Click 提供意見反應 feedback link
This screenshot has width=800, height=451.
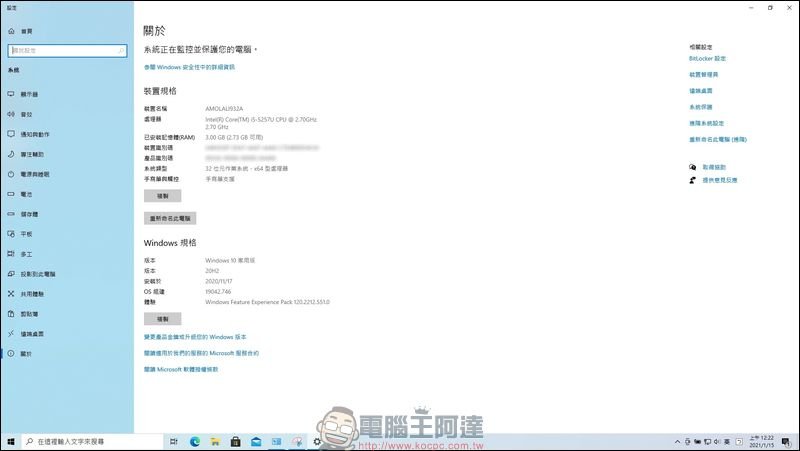[x=720, y=180]
